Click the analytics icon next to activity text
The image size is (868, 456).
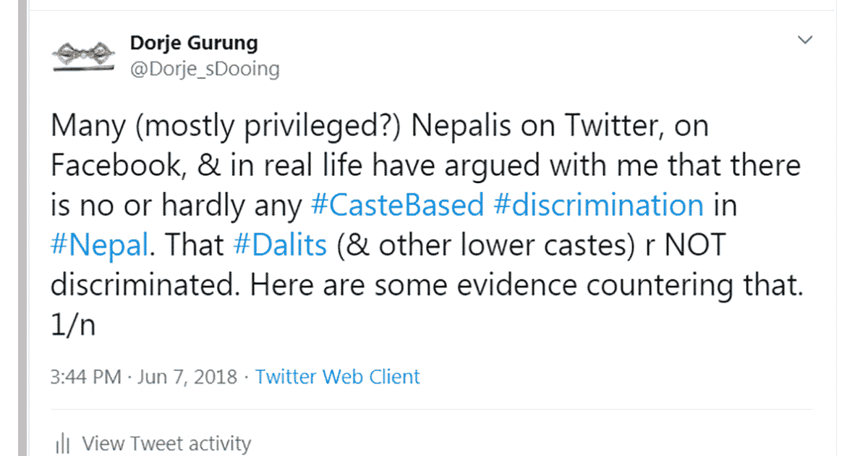64,442
